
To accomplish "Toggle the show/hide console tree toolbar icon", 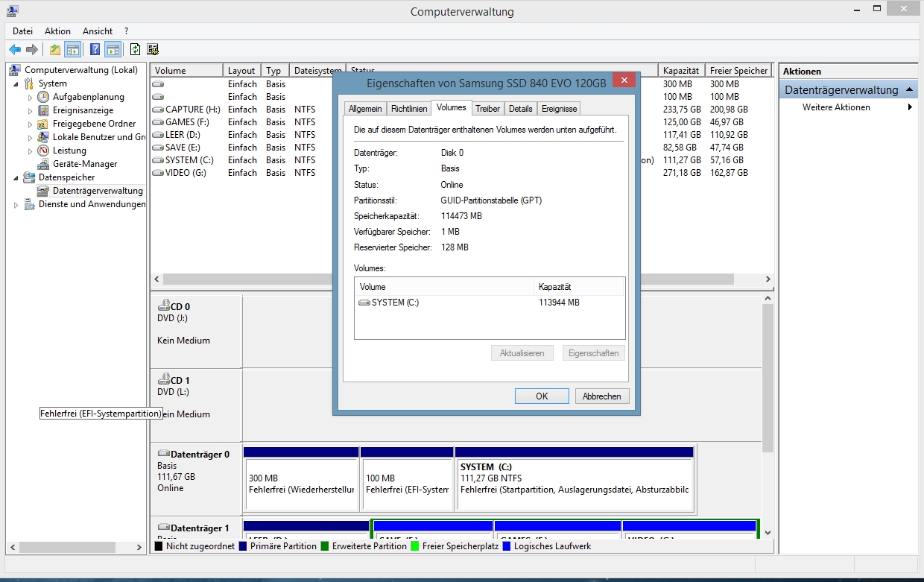I will (x=73, y=50).
